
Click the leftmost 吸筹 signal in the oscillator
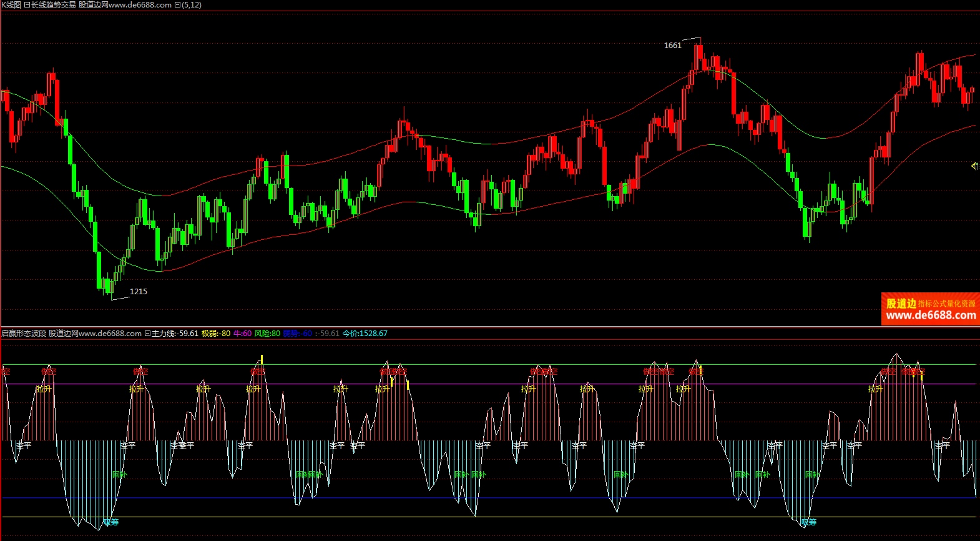110,522
